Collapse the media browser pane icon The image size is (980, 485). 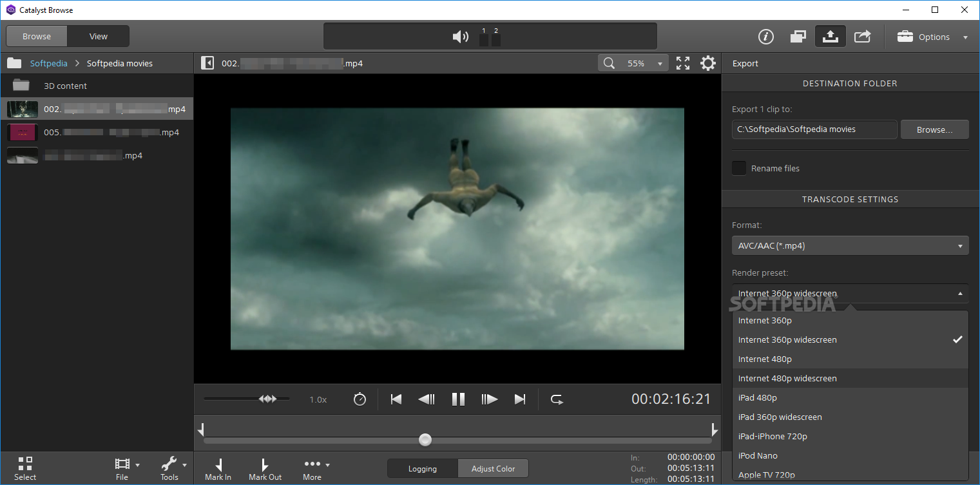[207, 63]
